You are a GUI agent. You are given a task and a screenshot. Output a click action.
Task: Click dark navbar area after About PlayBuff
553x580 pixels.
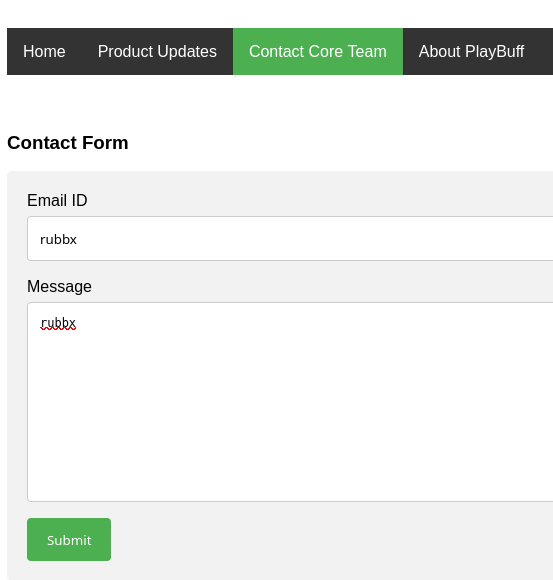pyautogui.click(x=547, y=51)
